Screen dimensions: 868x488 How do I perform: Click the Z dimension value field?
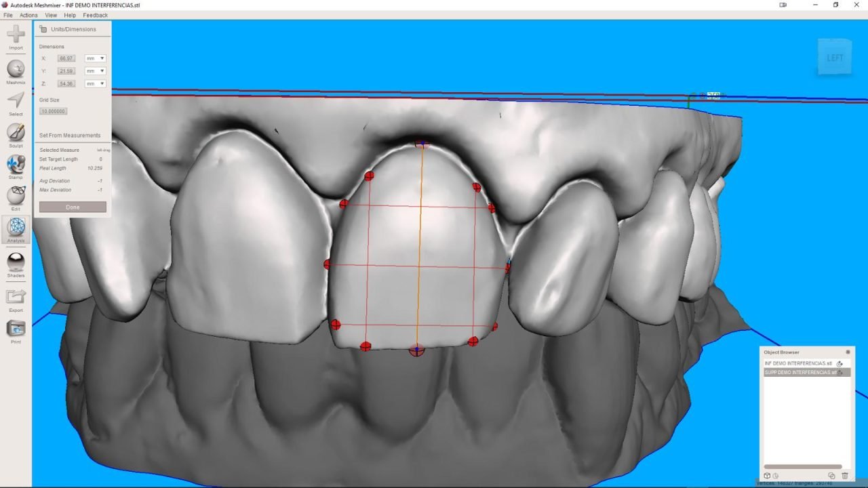(66, 84)
